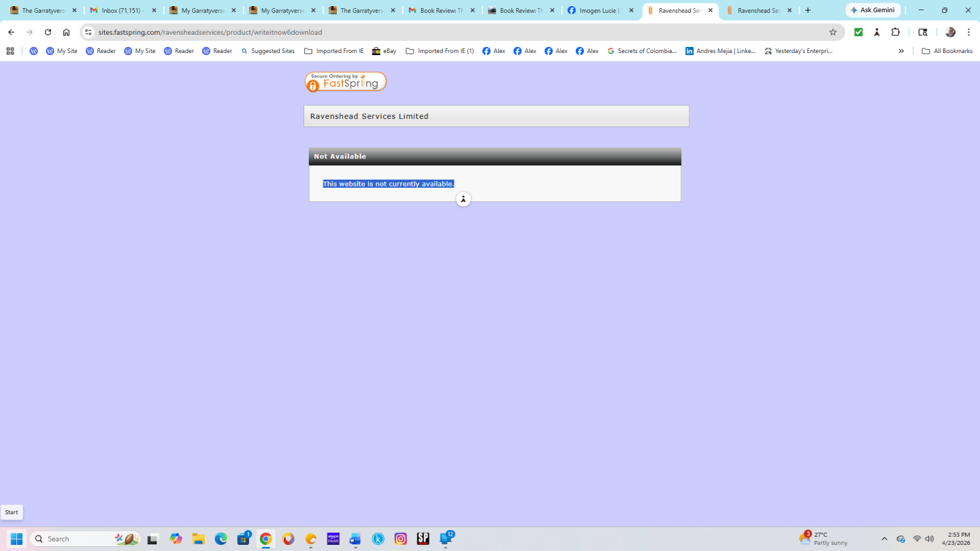The height and width of the screenshot is (551, 980).
Task: Open the Chrome profile avatar icon
Action: tap(950, 31)
